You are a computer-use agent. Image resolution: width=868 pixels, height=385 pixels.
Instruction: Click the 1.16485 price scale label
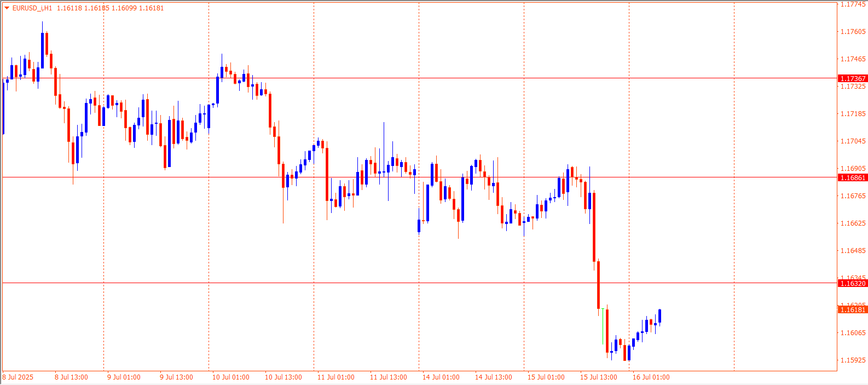[853, 251]
